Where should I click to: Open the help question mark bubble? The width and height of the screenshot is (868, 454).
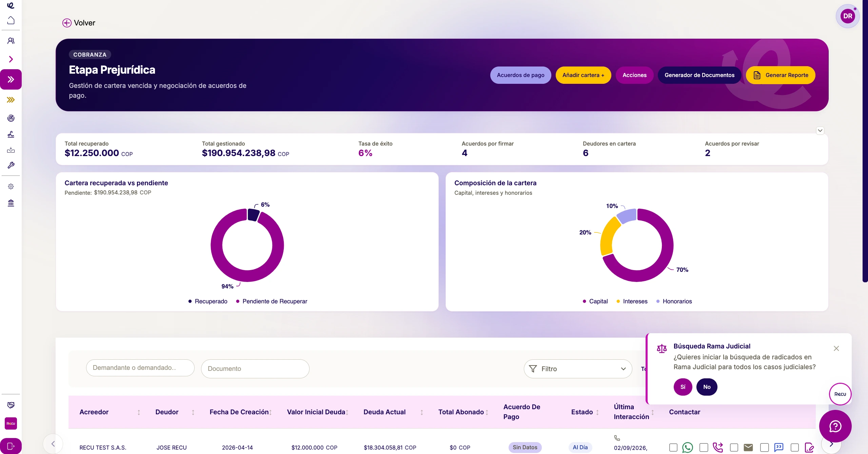tap(835, 426)
